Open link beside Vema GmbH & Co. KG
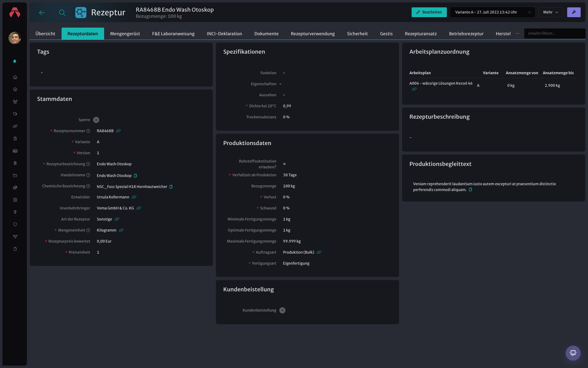This screenshot has height=368, width=588. [x=139, y=208]
